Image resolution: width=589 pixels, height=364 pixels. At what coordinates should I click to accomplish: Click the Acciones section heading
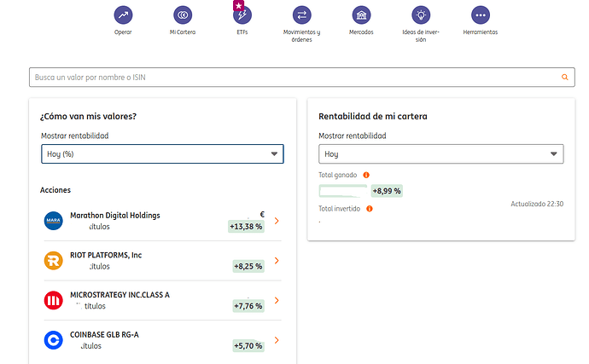(x=55, y=190)
